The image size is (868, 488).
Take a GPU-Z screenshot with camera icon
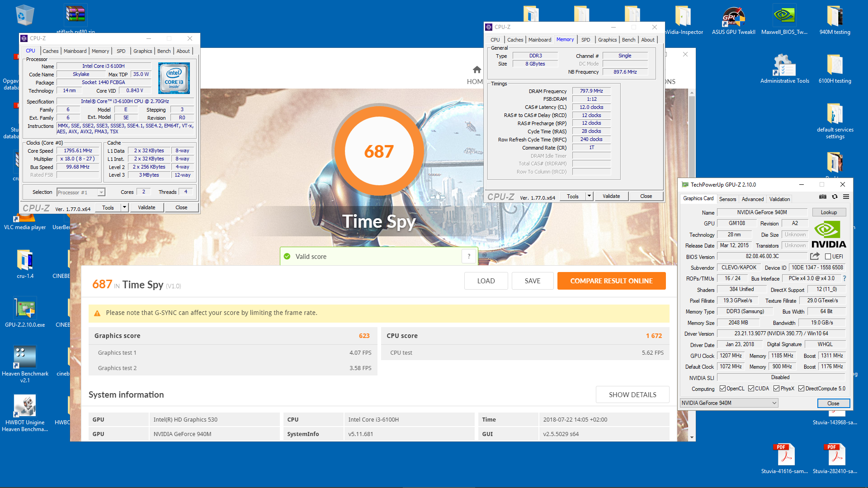(823, 197)
